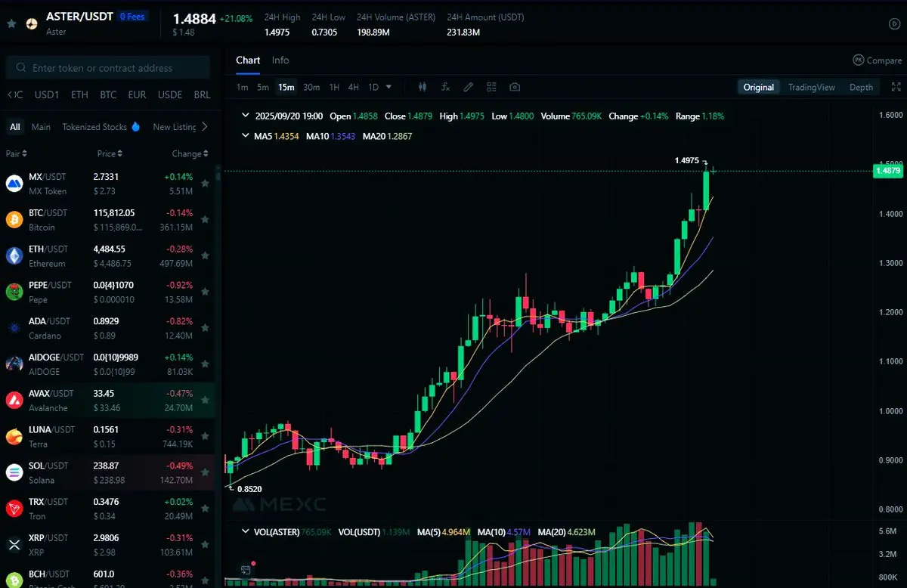Favorite the SOL/USDT pair star
Screen dimensions: 907x588
point(205,473)
